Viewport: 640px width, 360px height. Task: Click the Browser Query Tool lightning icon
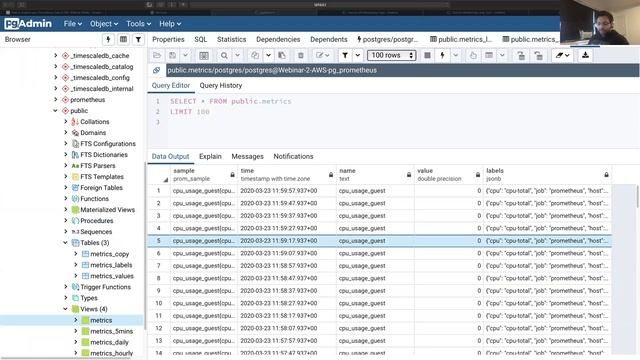108,39
